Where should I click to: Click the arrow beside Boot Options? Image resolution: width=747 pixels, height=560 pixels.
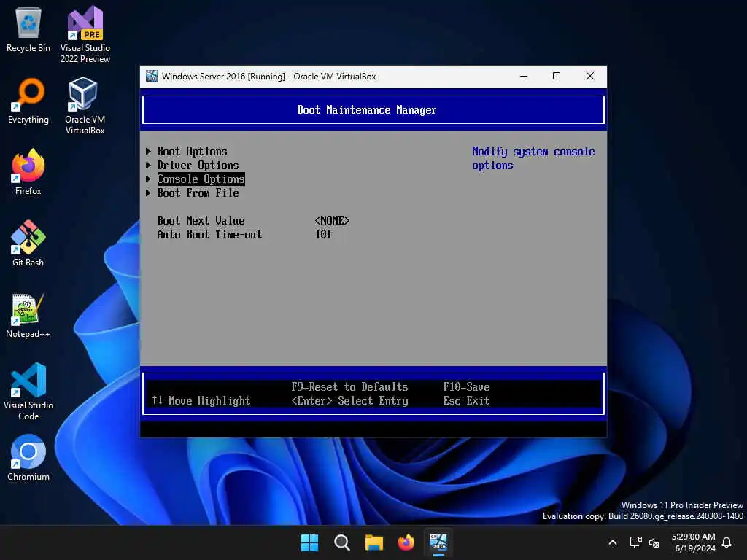(x=148, y=152)
